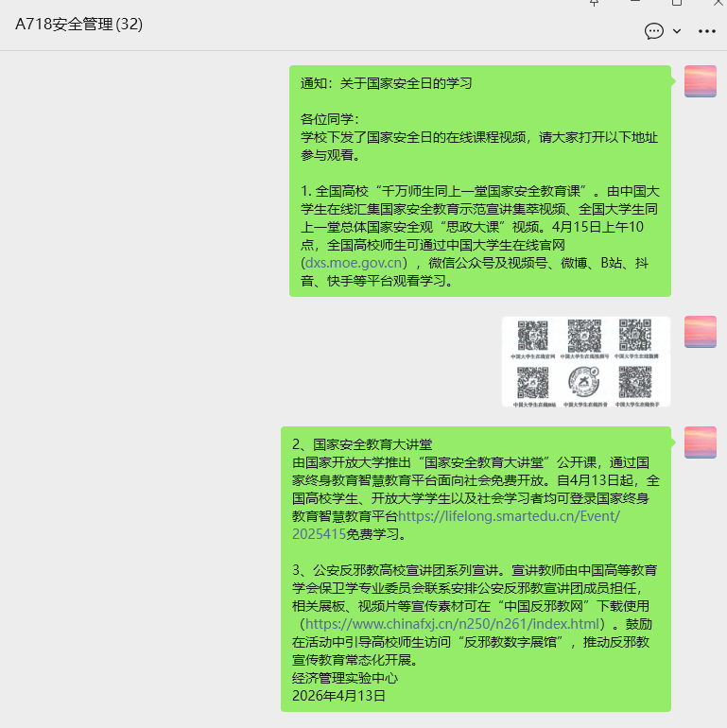Close the chat window

[x=718, y=3]
